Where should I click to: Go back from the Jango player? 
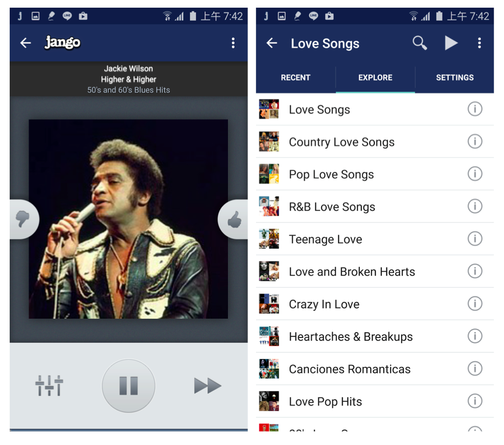(26, 43)
